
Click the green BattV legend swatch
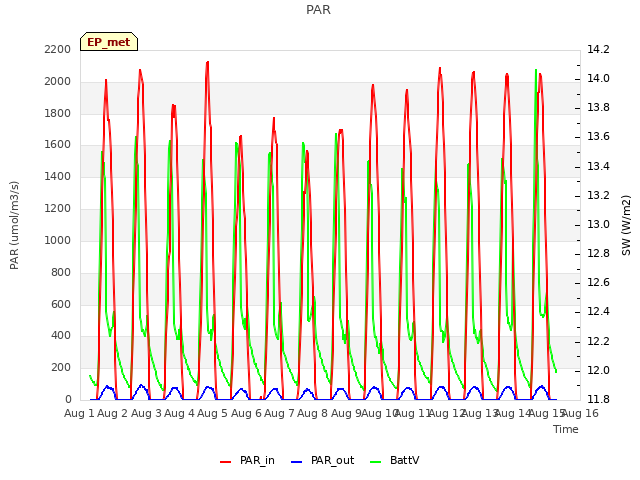(376, 462)
